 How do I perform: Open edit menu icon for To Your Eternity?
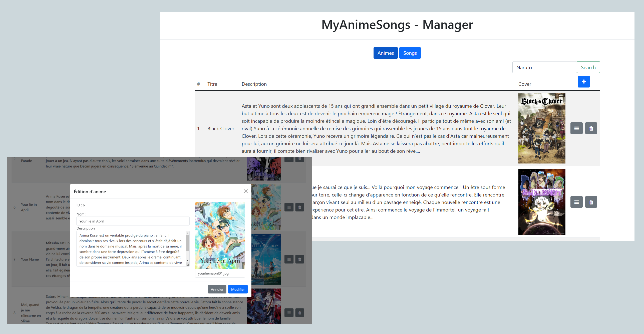576,202
